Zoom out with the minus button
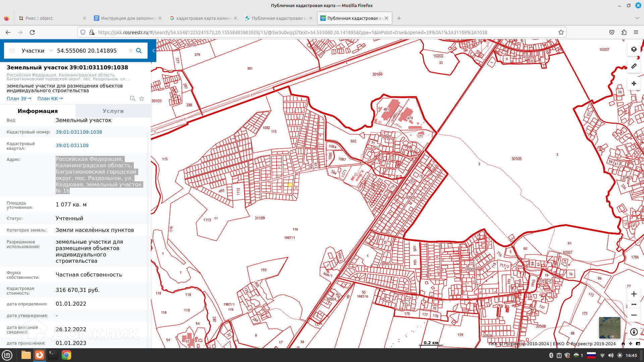 634,315
